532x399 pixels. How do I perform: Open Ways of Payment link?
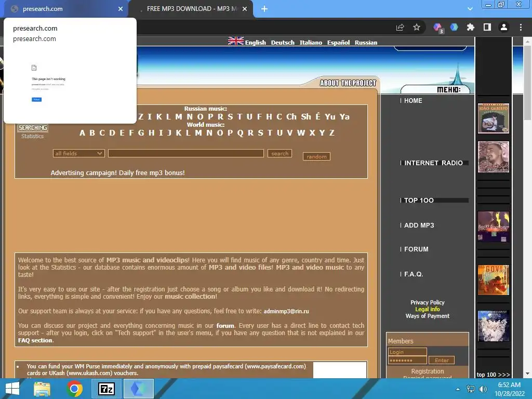click(x=427, y=316)
